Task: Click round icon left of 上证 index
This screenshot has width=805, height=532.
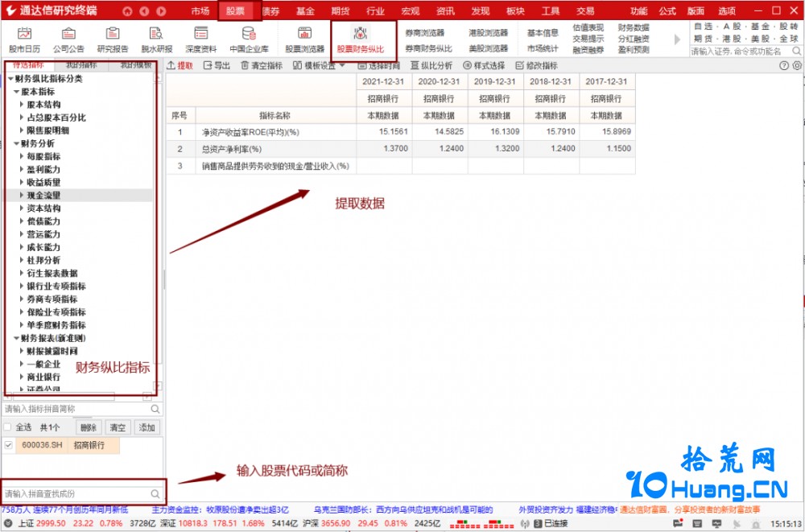Action: point(8,523)
